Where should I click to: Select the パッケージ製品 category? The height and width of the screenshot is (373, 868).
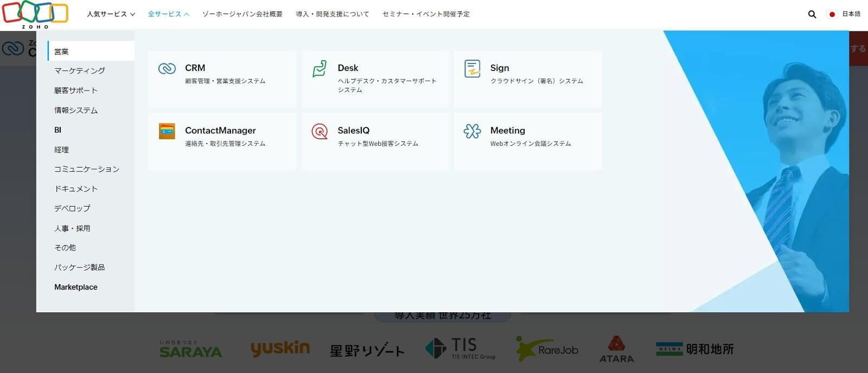(80, 267)
